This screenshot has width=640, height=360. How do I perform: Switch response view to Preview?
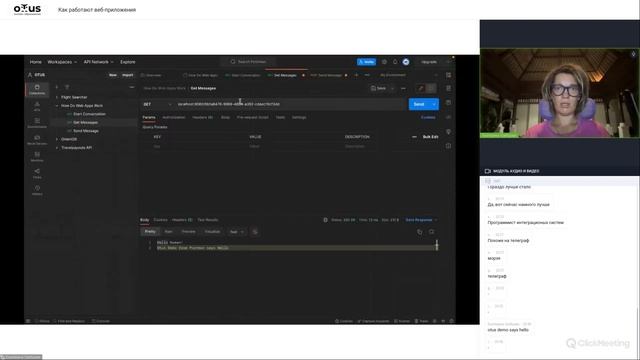point(189,232)
